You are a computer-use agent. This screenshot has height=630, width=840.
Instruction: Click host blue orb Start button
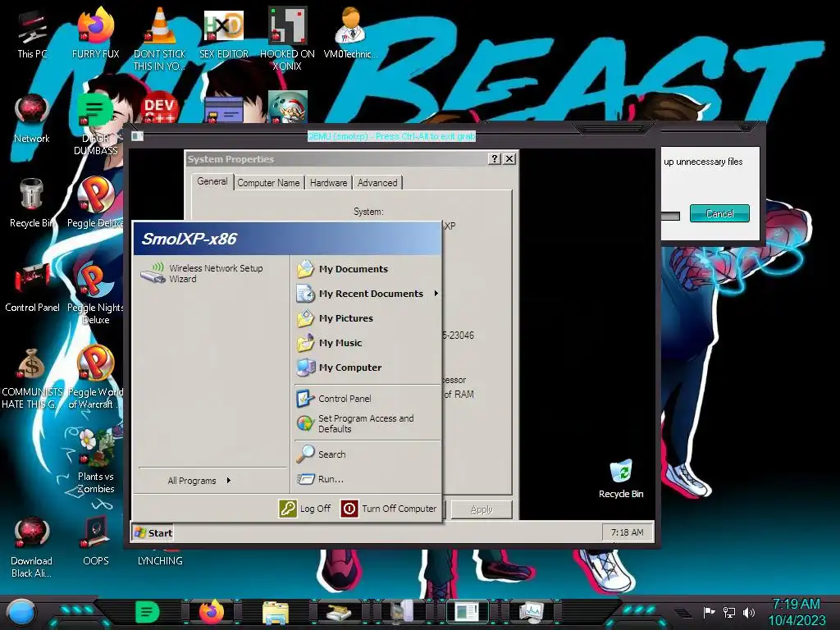point(21,613)
